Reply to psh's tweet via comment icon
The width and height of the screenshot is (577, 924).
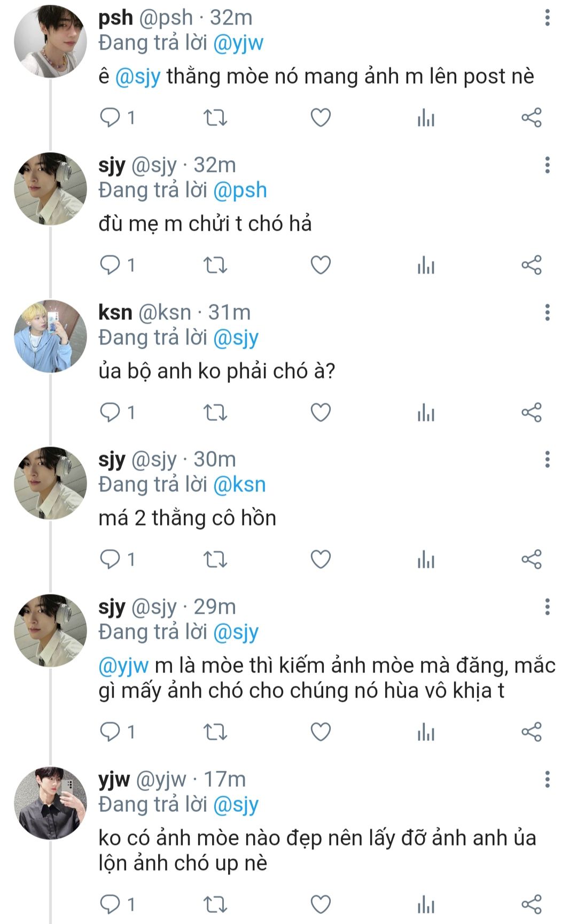click(x=110, y=118)
